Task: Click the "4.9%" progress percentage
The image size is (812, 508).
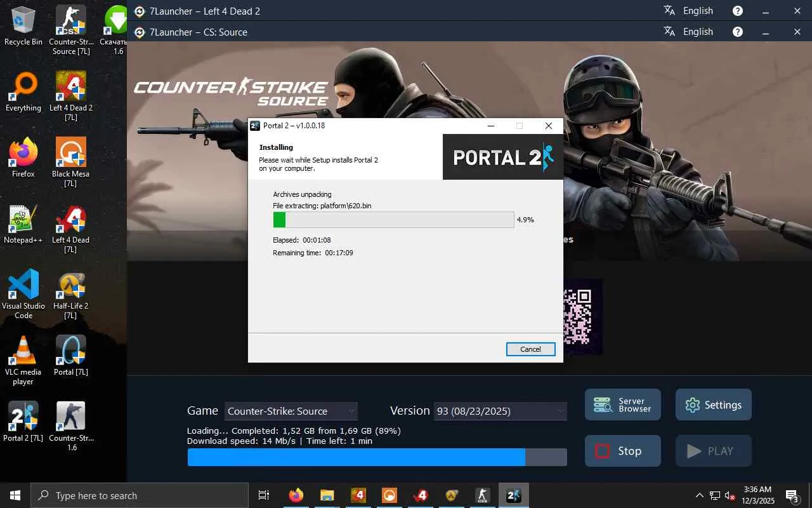Action: 525,220
